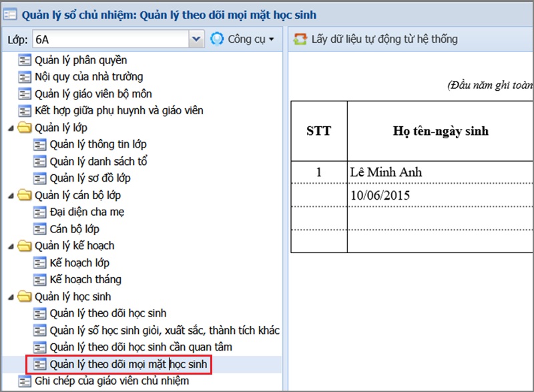This screenshot has width=534, height=392.
Task: Click the page icon beside Nội quy của nhà trường
Action: coord(25,77)
